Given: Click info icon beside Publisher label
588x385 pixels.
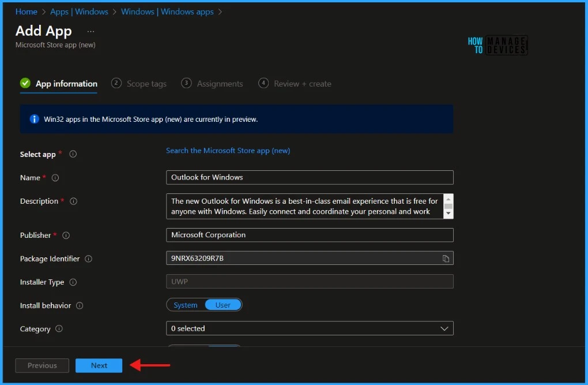Looking at the screenshot, I should pos(66,236).
